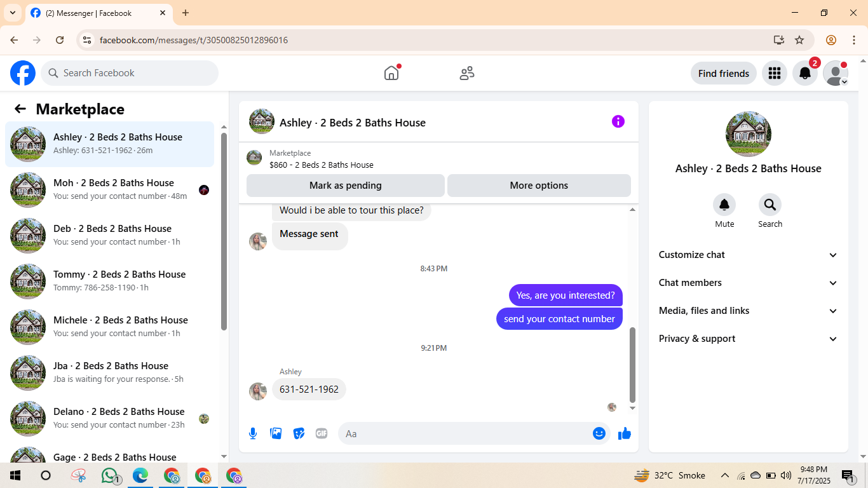The image size is (868, 488).
Task: Open Microsoft Edge from the taskbar
Action: coord(140,475)
